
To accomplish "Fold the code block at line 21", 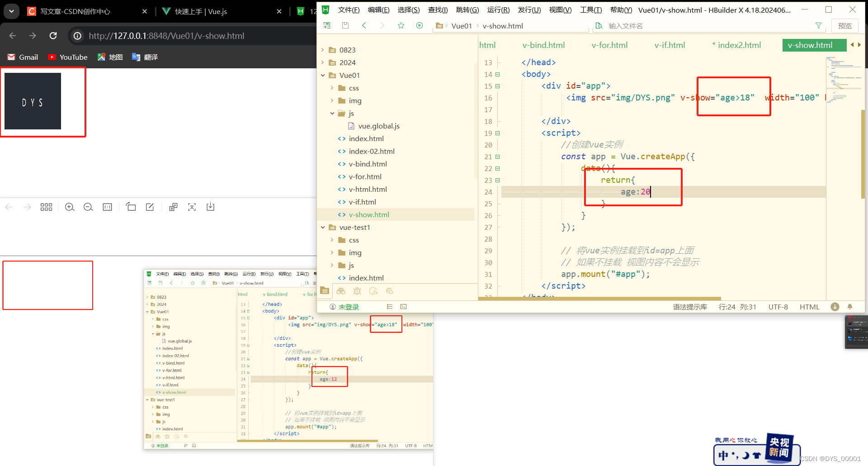I will 498,157.
